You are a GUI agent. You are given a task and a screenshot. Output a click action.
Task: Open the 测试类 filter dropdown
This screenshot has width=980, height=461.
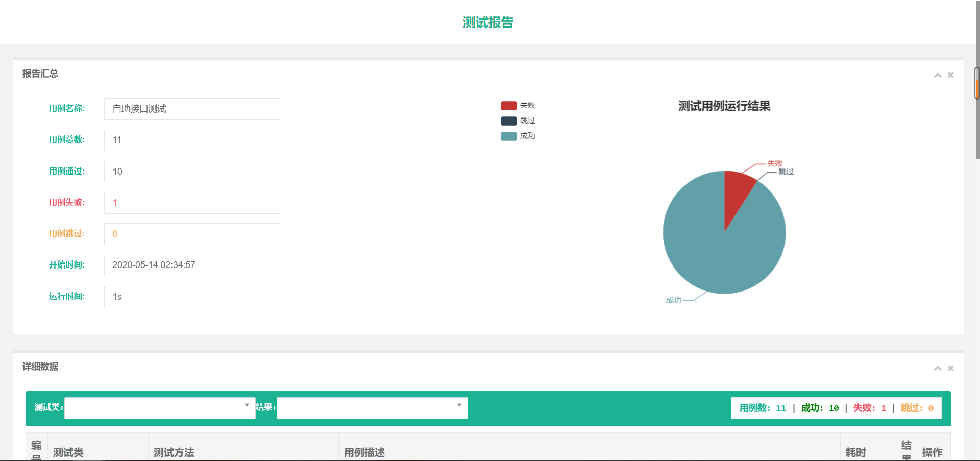pos(160,408)
